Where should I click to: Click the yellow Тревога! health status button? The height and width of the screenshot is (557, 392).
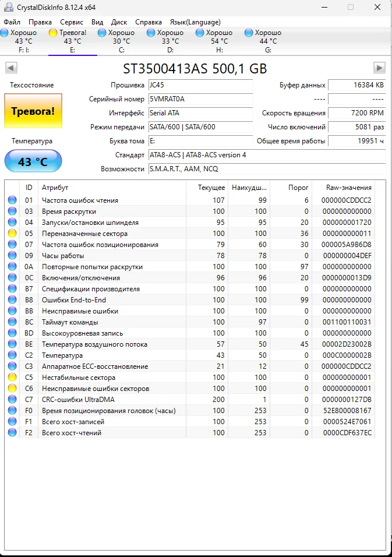pyautogui.click(x=33, y=111)
